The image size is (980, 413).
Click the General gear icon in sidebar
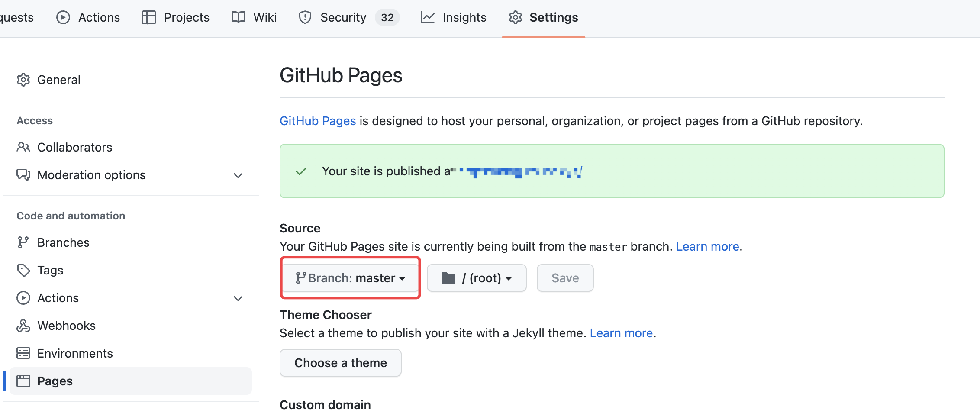click(x=23, y=80)
